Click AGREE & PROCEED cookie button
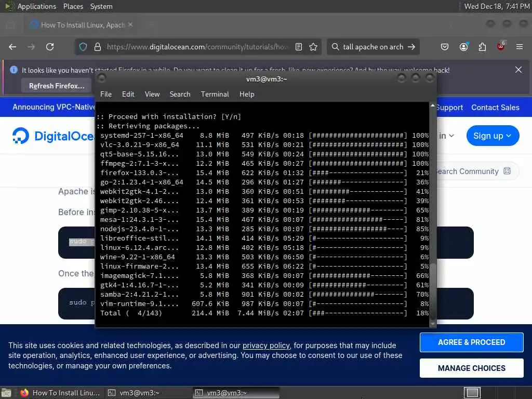The width and height of the screenshot is (532, 399). (x=471, y=342)
